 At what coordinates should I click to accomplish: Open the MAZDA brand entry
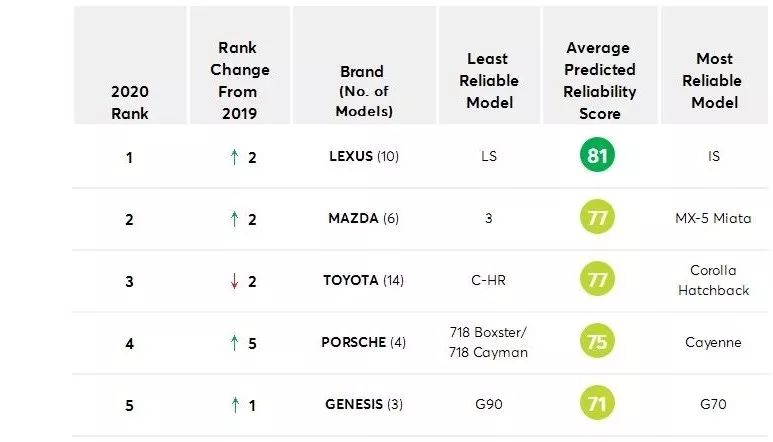(x=353, y=219)
